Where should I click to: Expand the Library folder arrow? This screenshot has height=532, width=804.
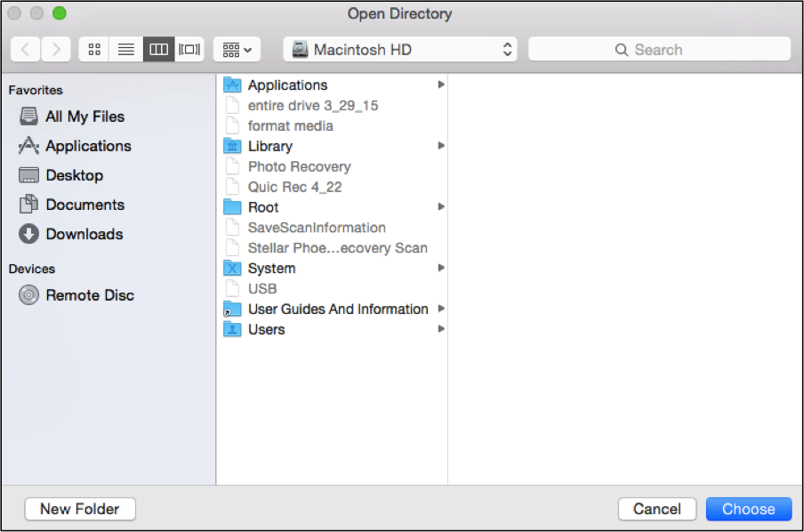click(x=441, y=146)
